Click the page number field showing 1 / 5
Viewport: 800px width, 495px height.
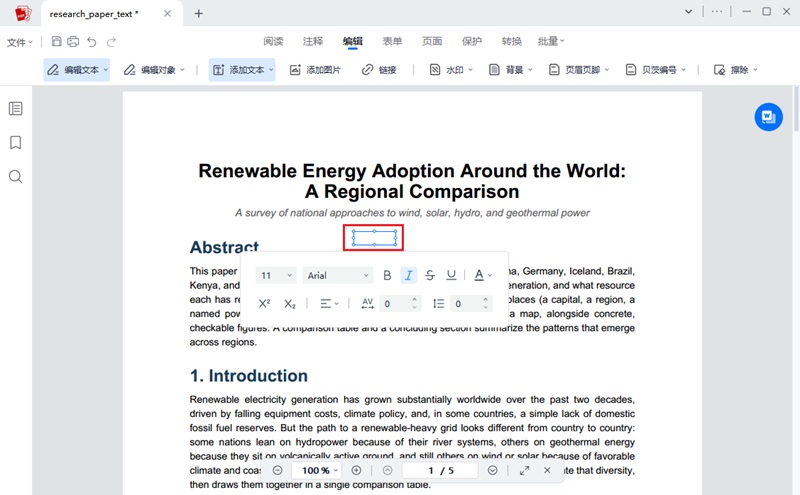point(440,471)
